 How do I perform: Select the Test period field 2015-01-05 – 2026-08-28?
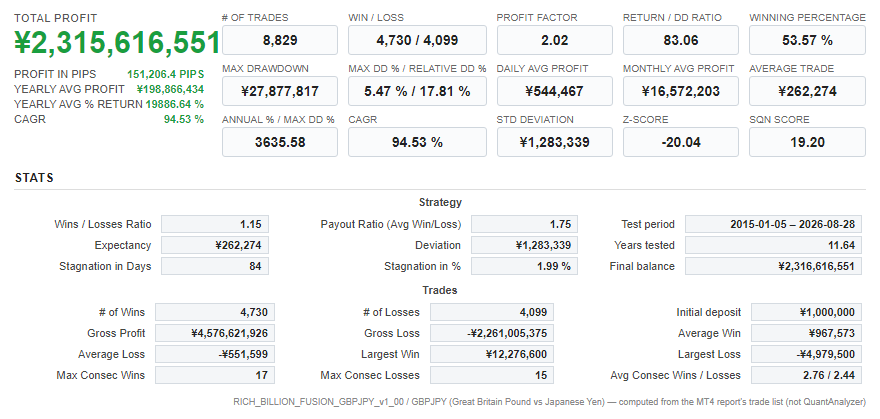click(773, 224)
